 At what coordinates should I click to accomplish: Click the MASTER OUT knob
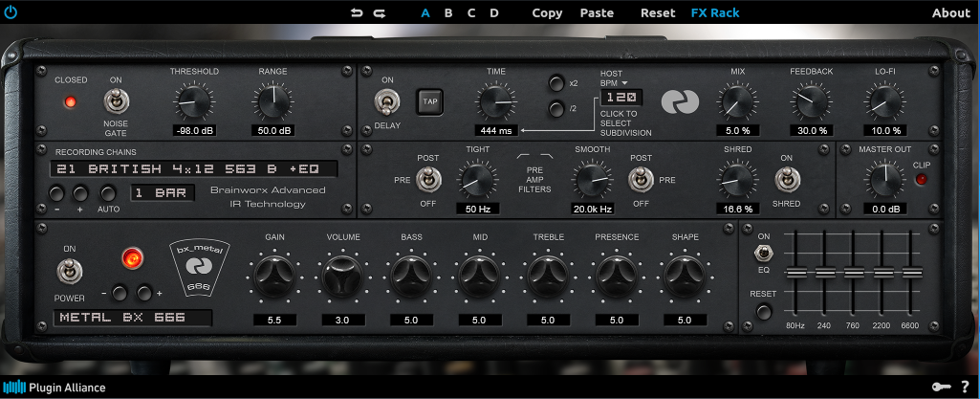pyautogui.click(x=885, y=180)
